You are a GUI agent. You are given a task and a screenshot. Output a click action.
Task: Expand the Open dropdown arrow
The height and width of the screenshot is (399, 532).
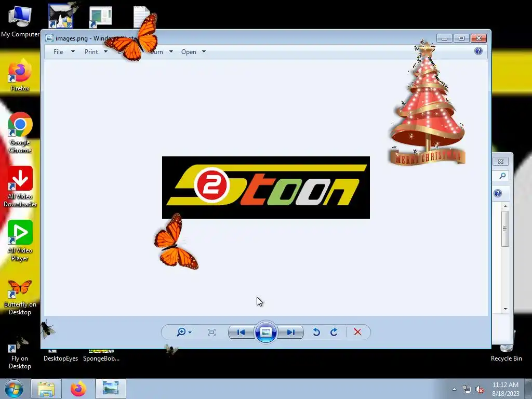point(204,51)
